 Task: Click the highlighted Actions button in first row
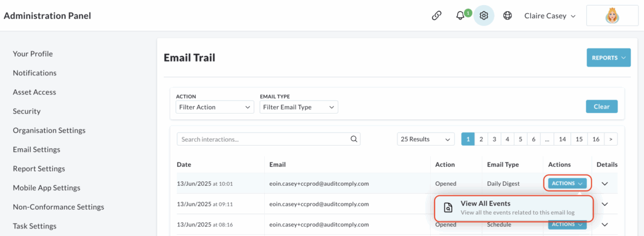coord(567,183)
